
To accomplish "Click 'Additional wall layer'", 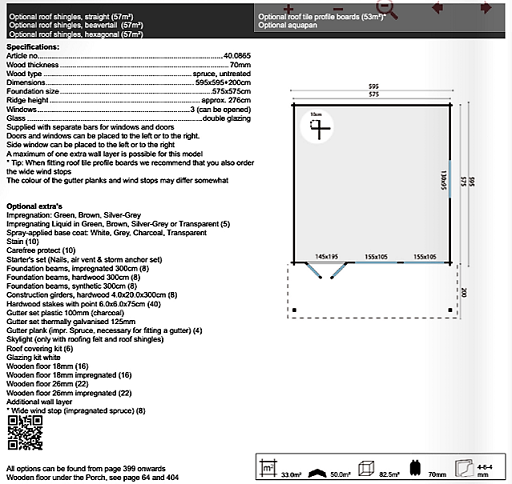I will tap(39, 402).
